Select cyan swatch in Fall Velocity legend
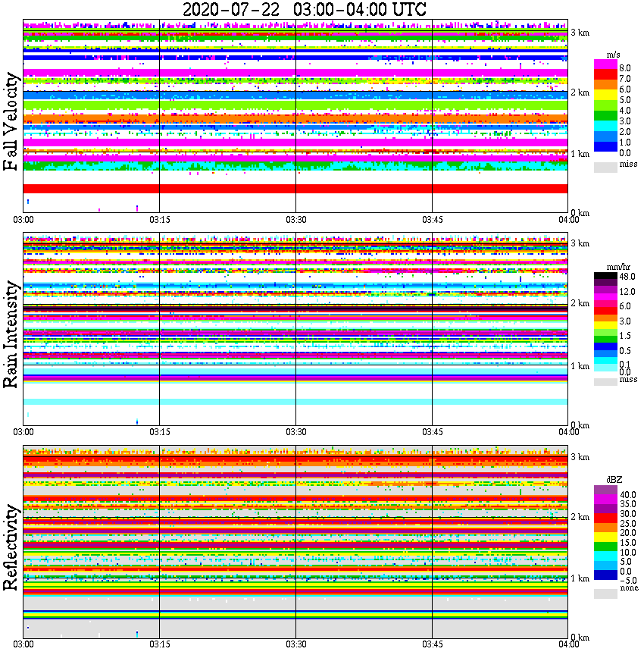644x658 pixels. click(x=605, y=126)
